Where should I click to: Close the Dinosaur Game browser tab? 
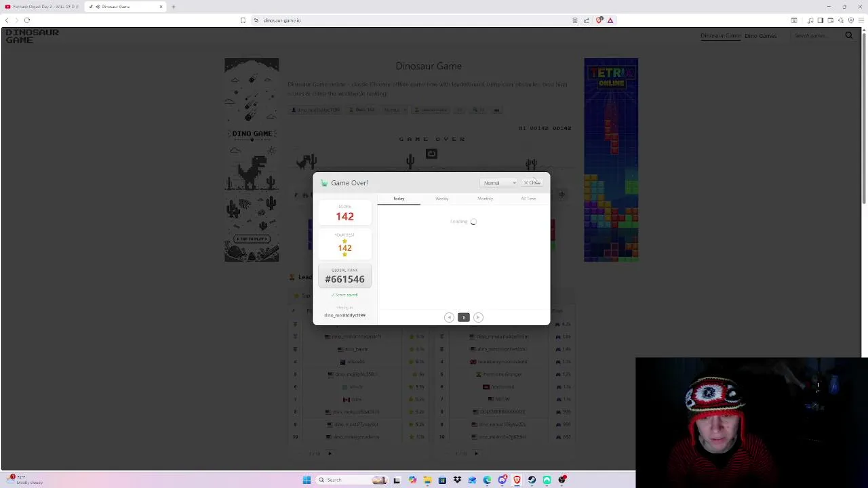(161, 7)
